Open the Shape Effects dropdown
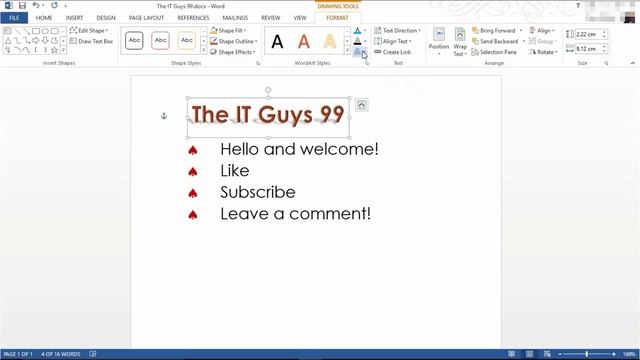This screenshot has width=640, height=360. point(233,52)
